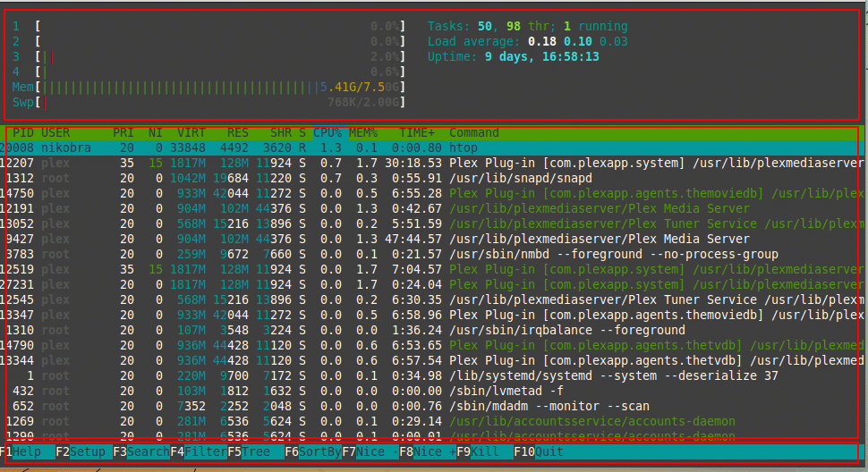Image resolution: width=868 pixels, height=472 pixels.
Task: Open Help with the F1 button
Action: (x=27, y=451)
